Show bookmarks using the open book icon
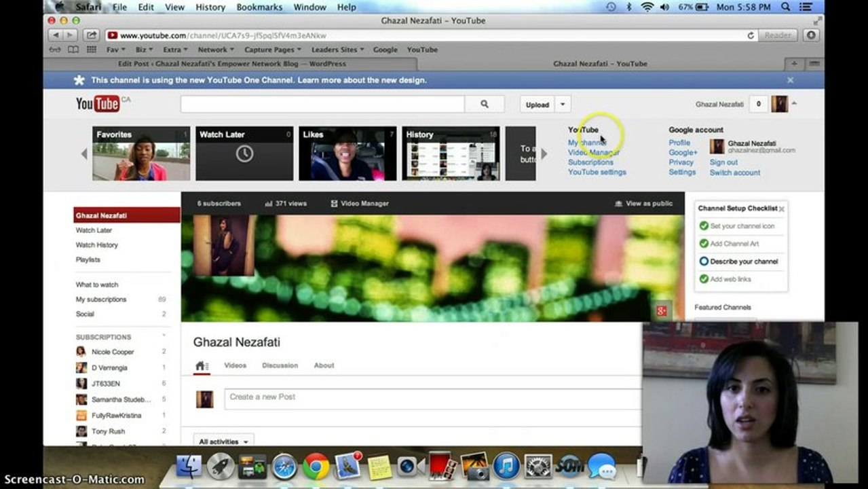Image resolution: width=868 pixels, height=489 pixels. tap(73, 50)
